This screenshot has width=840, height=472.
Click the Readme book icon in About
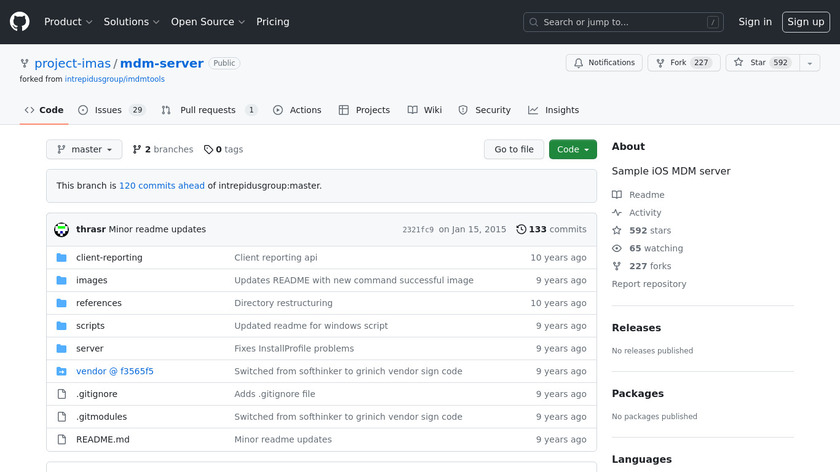click(617, 195)
